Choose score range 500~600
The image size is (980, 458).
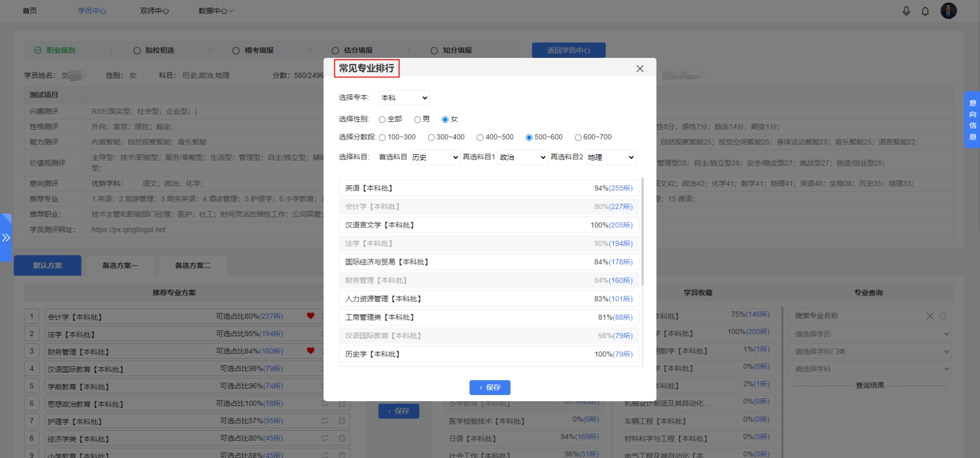(529, 138)
